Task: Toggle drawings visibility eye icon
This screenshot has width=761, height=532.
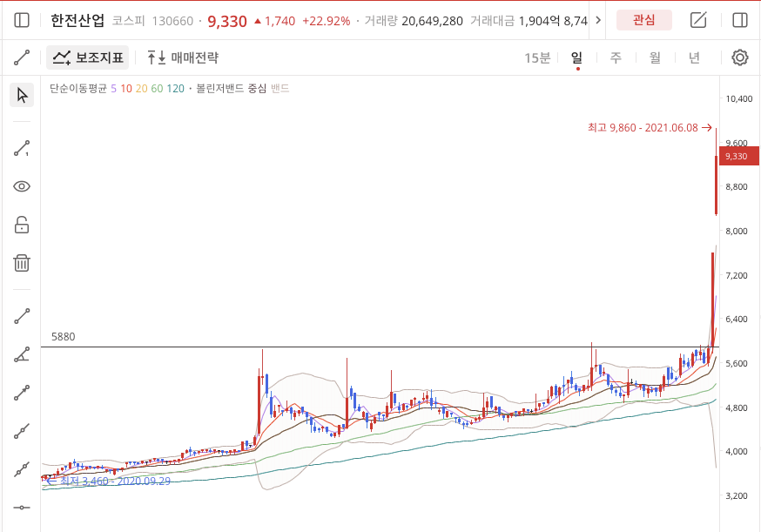Action: pyautogui.click(x=22, y=186)
